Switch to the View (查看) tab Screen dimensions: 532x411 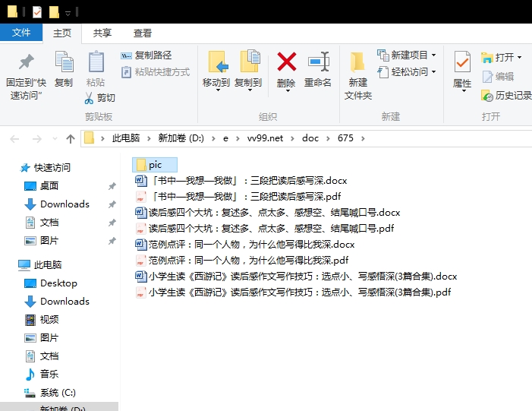click(x=143, y=33)
